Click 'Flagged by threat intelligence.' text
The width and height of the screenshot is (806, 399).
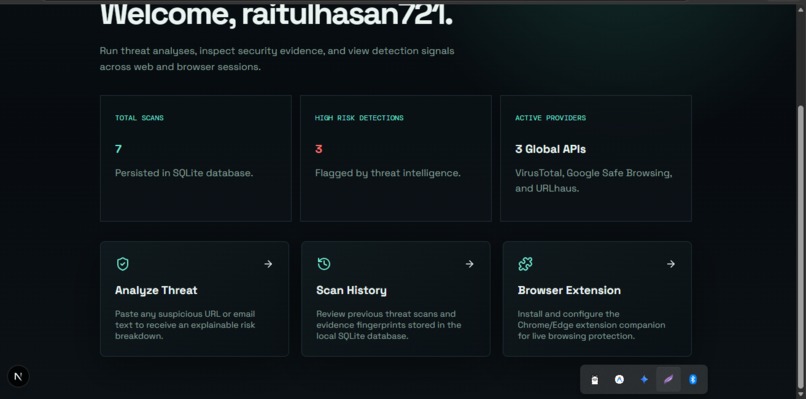click(388, 173)
